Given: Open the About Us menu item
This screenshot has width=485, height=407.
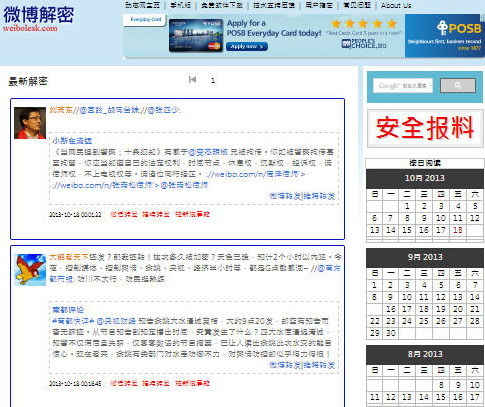Looking at the screenshot, I should (x=396, y=5).
